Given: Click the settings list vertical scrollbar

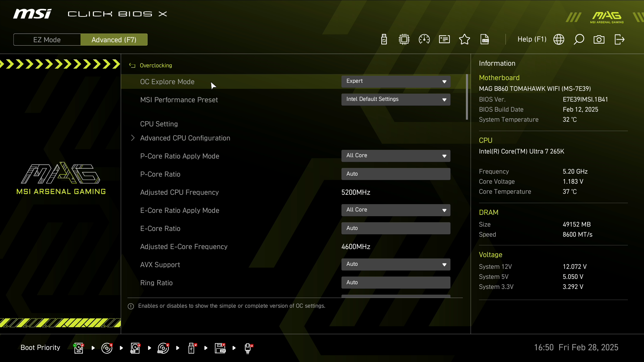Looking at the screenshot, I should [x=467, y=97].
